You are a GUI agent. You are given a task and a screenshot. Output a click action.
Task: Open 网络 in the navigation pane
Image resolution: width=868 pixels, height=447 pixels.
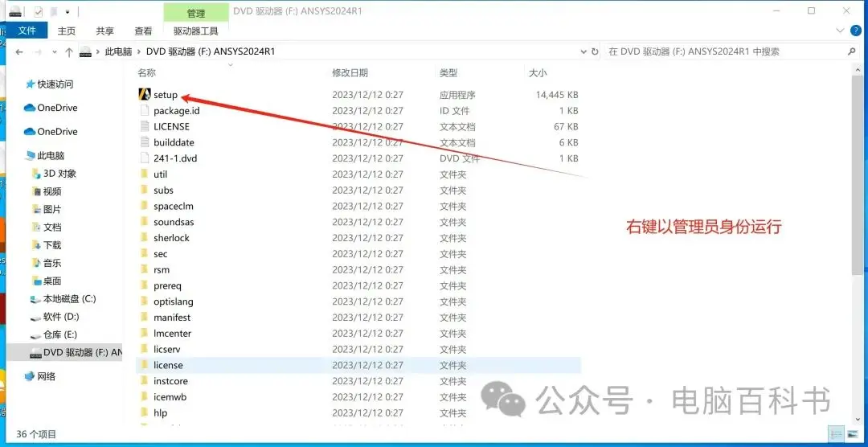coord(47,377)
